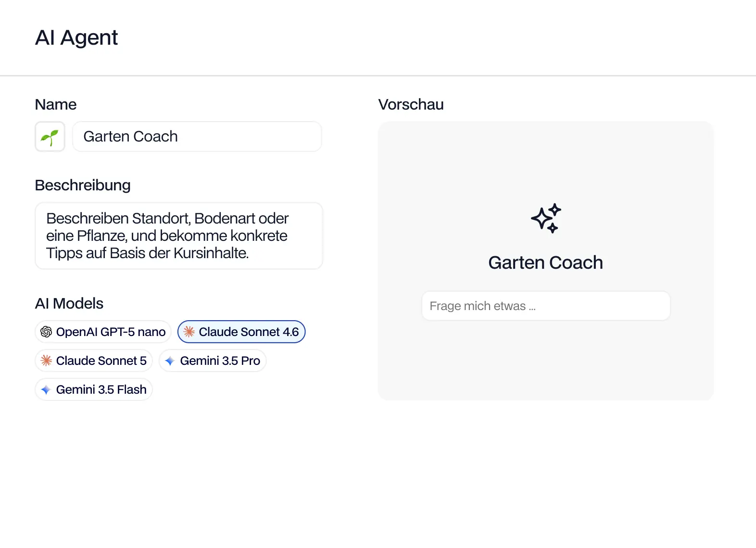Click the Claude Sonnet 5 starburst icon

tap(46, 361)
